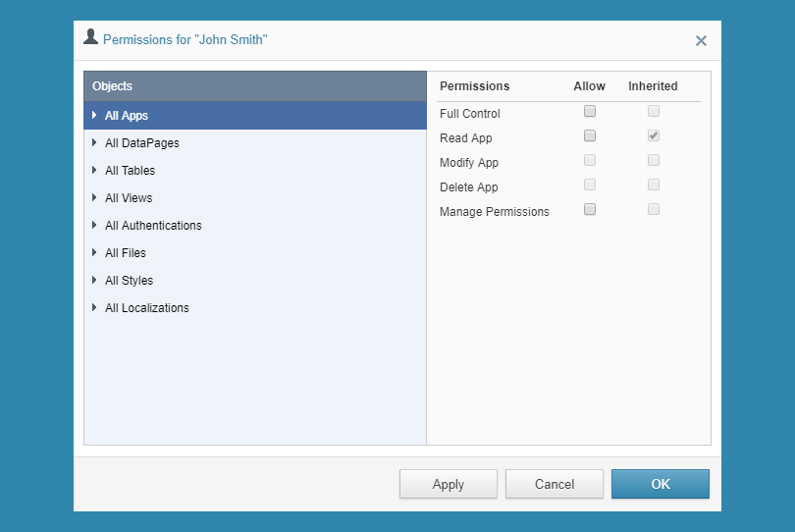Toggle Inherited checkbox for Read App

654,135
